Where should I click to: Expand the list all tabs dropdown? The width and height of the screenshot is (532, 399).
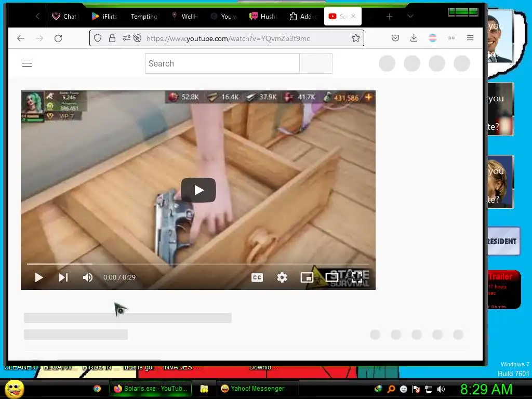[x=410, y=16]
